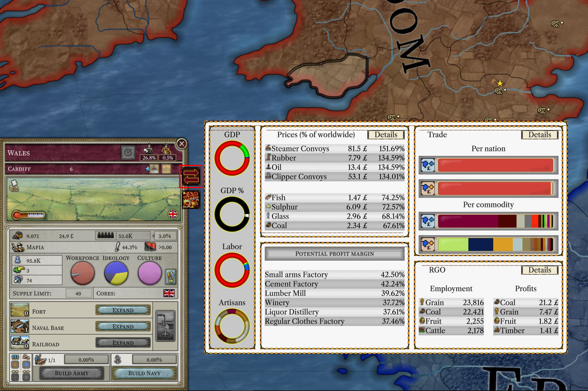Screen dimensions: 588x391
Task: Click the columned bank icon in Cardiff row
Action: [166, 169]
